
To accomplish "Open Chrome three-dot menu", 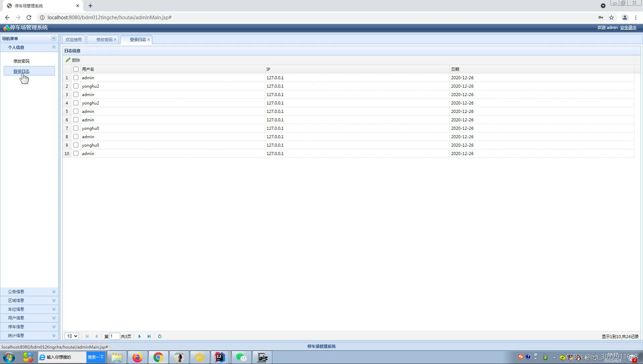I will [636, 17].
